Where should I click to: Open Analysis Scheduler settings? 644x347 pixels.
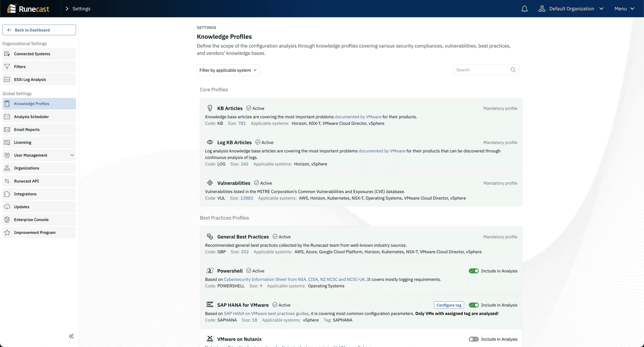pyautogui.click(x=39, y=117)
